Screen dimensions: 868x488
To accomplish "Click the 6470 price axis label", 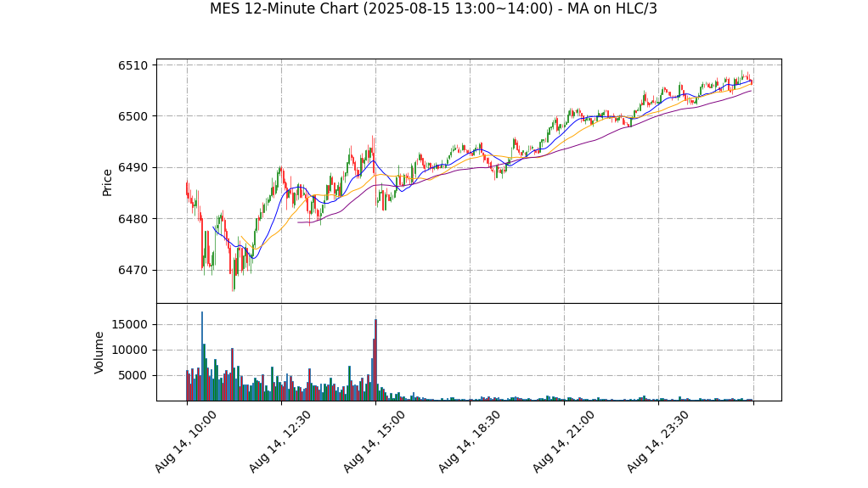I will (x=132, y=271).
